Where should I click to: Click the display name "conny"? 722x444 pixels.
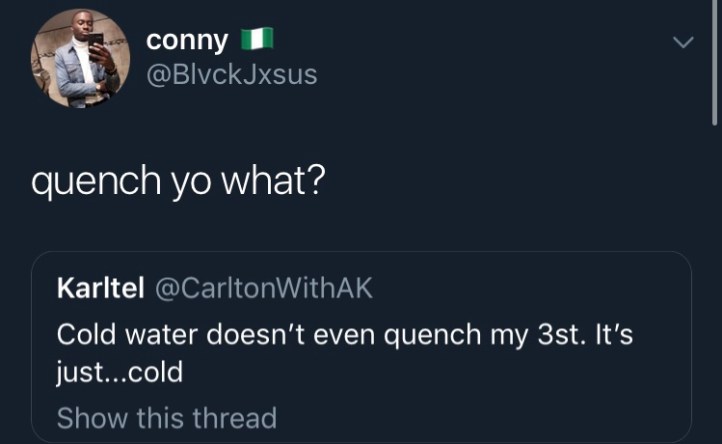pos(187,40)
